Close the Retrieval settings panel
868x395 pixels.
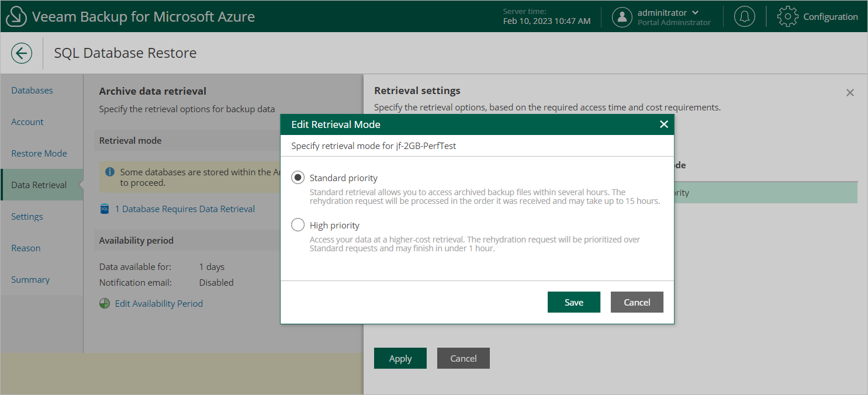(x=850, y=93)
